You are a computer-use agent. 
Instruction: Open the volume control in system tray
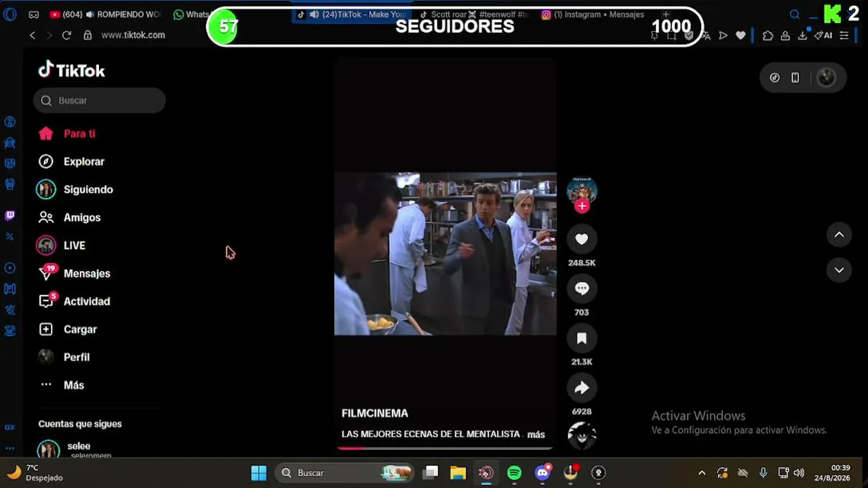coord(799,473)
